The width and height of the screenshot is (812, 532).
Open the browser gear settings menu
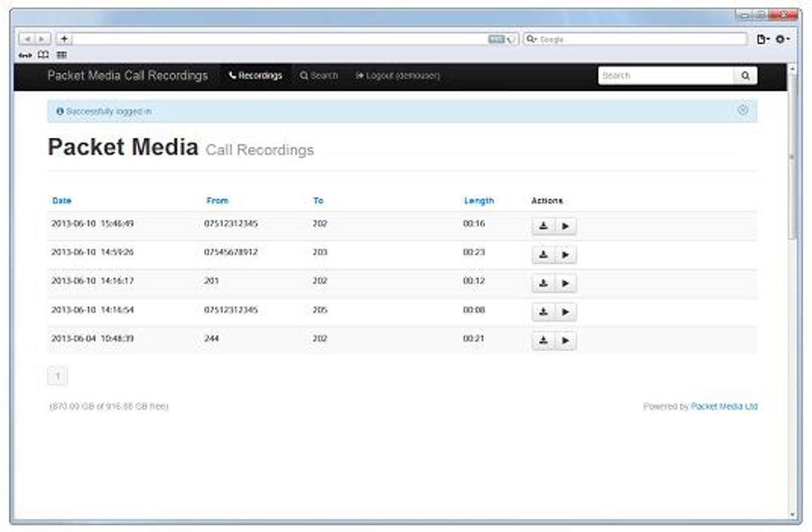782,40
